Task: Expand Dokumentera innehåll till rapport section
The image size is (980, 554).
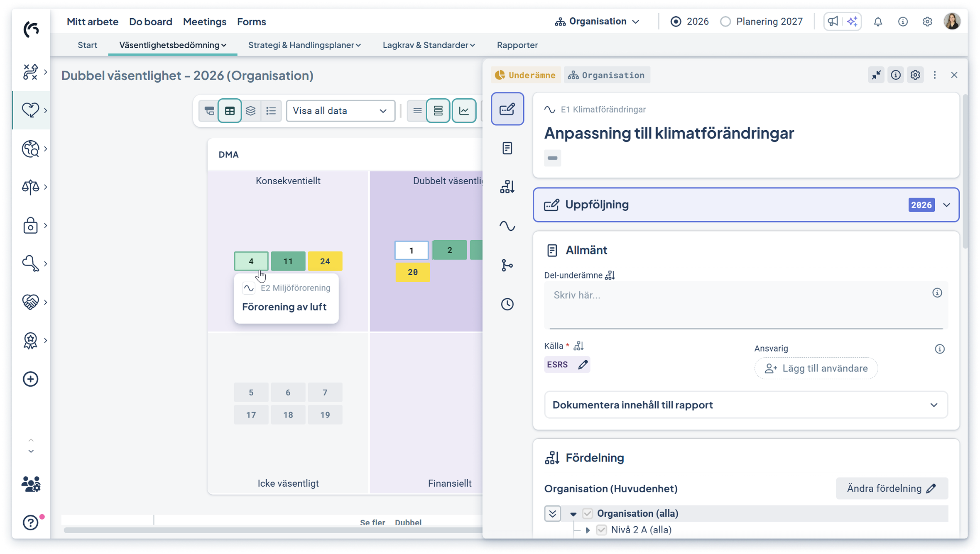Action: (x=746, y=405)
